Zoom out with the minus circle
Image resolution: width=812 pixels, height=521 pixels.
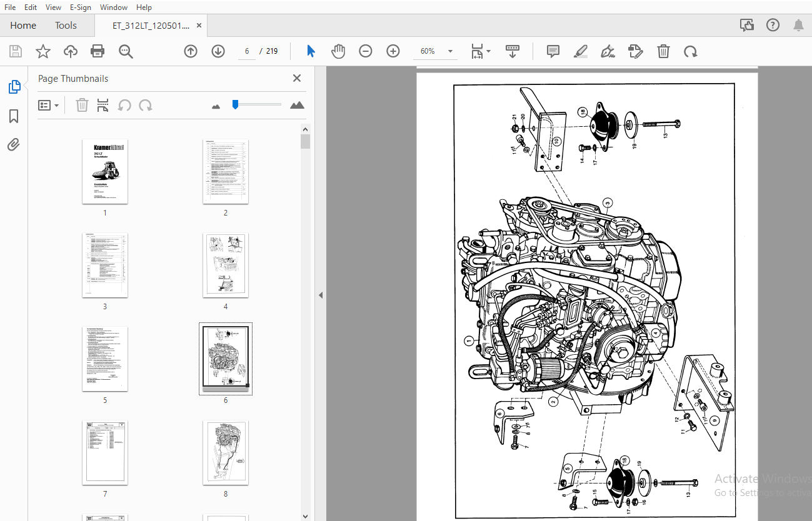point(366,51)
